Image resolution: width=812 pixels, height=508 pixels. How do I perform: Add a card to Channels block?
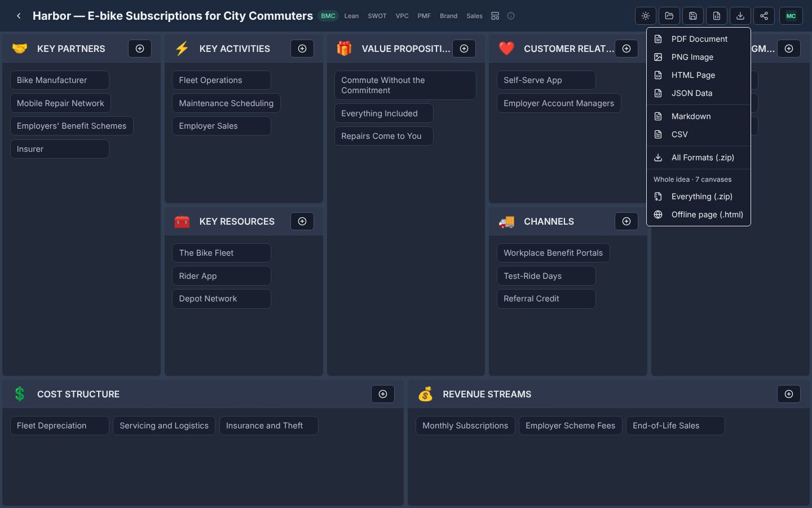(626, 221)
